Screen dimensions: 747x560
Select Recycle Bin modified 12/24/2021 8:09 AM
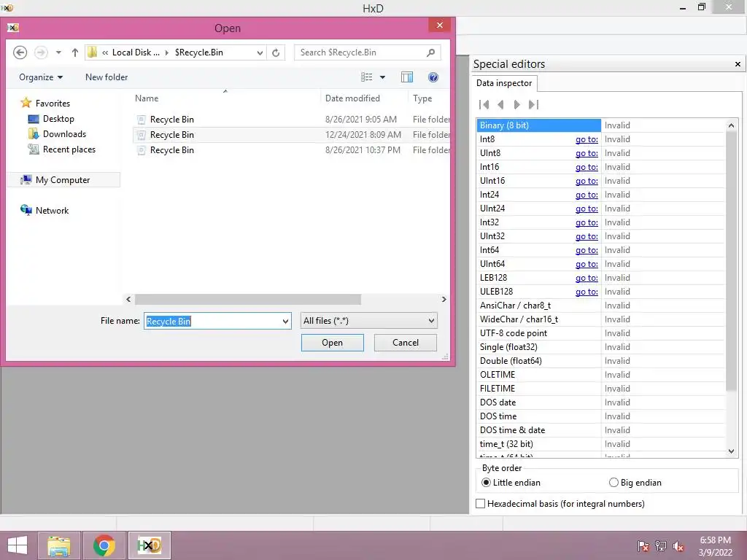pos(292,135)
